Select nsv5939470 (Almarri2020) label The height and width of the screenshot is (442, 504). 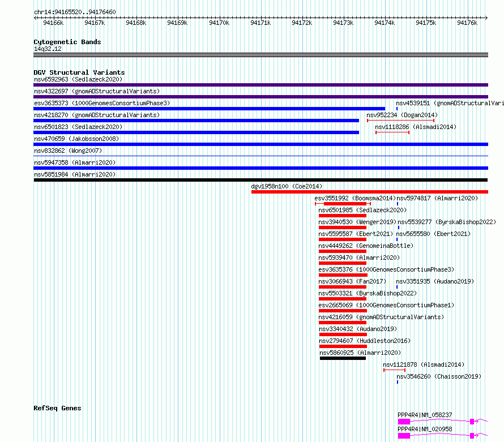pos(359,258)
